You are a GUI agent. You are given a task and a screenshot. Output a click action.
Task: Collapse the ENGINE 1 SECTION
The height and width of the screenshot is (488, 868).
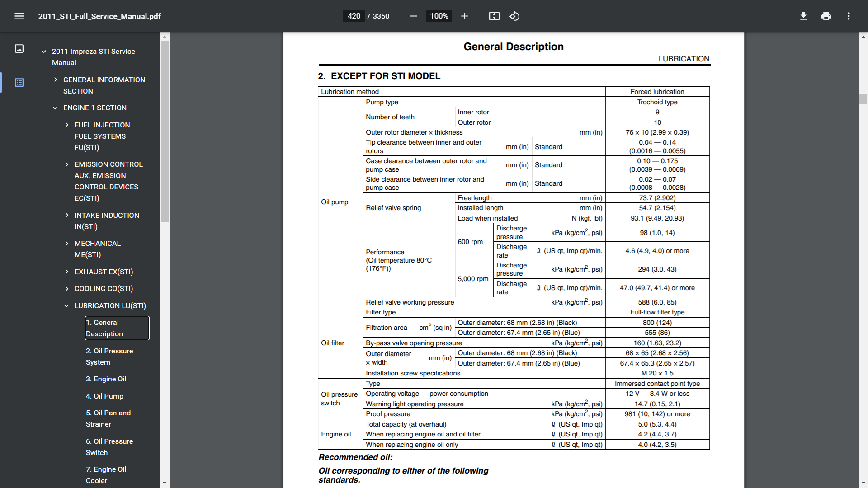point(55,108)
